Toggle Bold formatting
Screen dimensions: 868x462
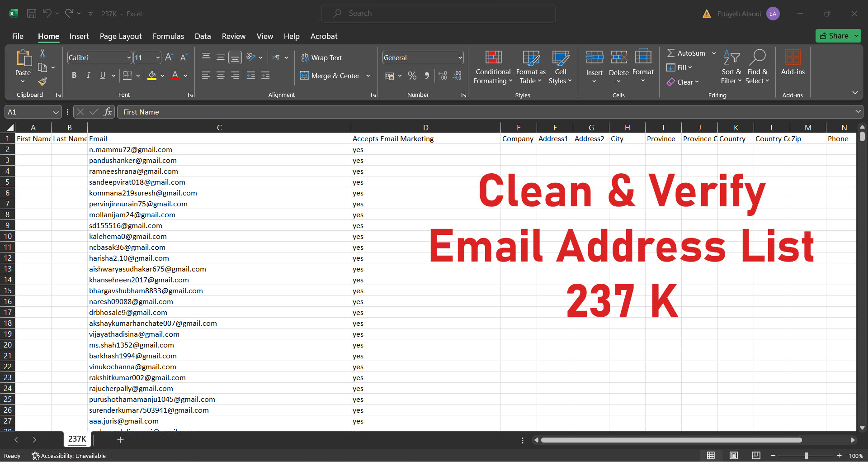pyautogui.click(x=74, y=76)
